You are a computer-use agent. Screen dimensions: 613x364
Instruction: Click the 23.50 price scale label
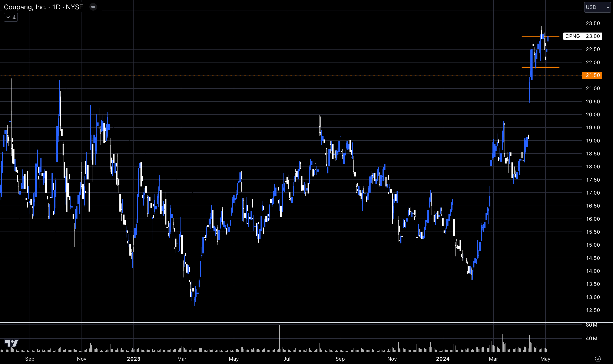(x=593, y=23)
